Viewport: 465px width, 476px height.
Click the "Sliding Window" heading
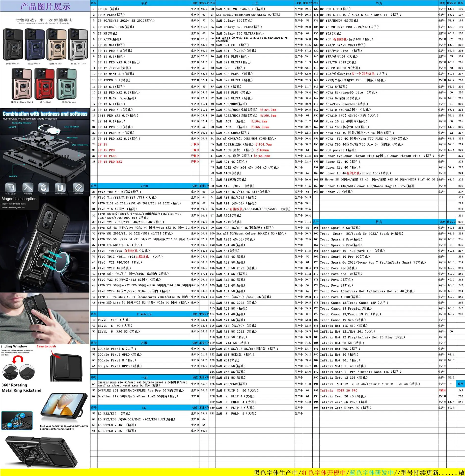(14, 346)
